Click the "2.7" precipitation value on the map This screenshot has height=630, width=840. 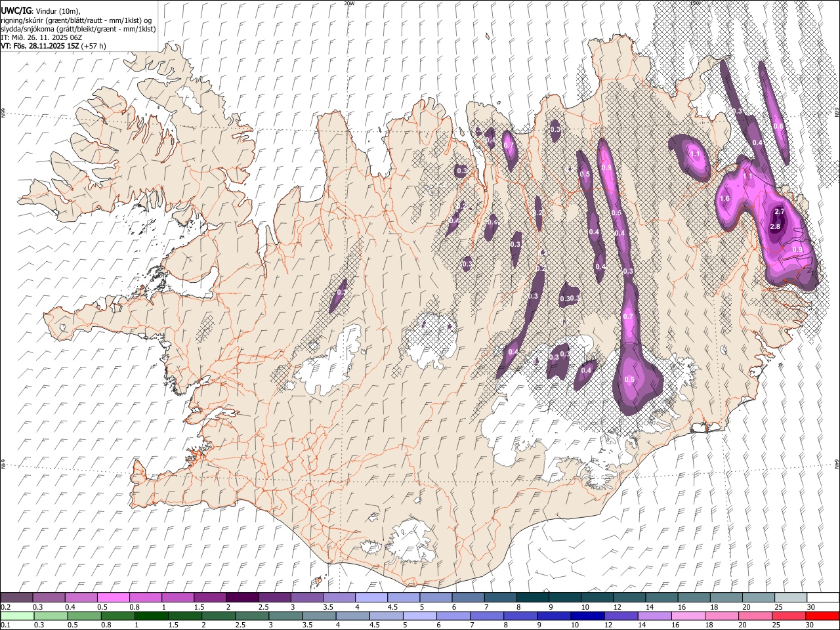click(x=779, y=211)
